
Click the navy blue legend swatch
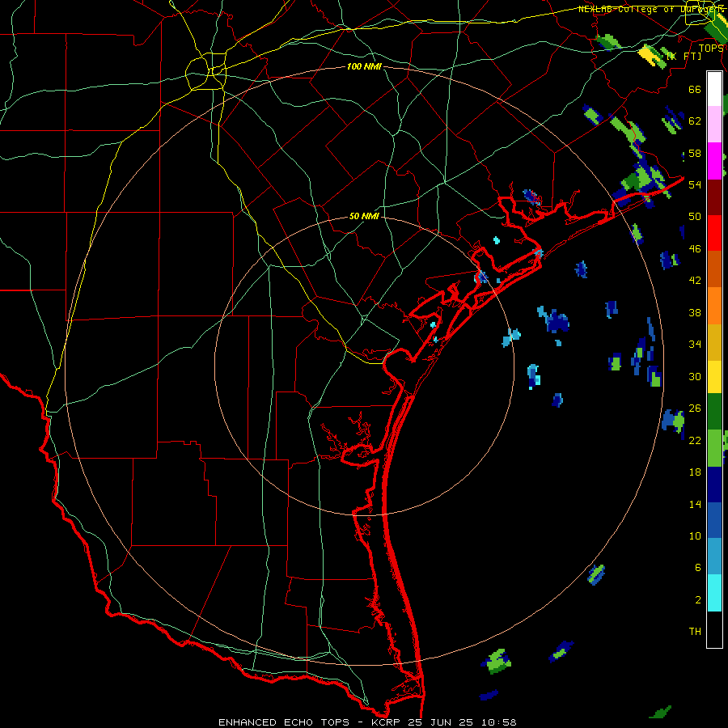click(714, 485)
